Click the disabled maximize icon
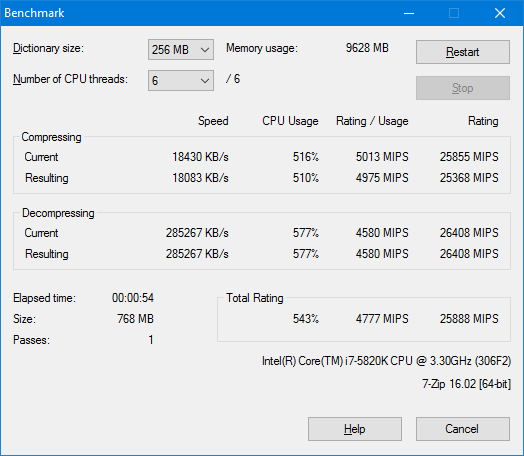The width and height of the screenshot is (524, 456). 454,13
